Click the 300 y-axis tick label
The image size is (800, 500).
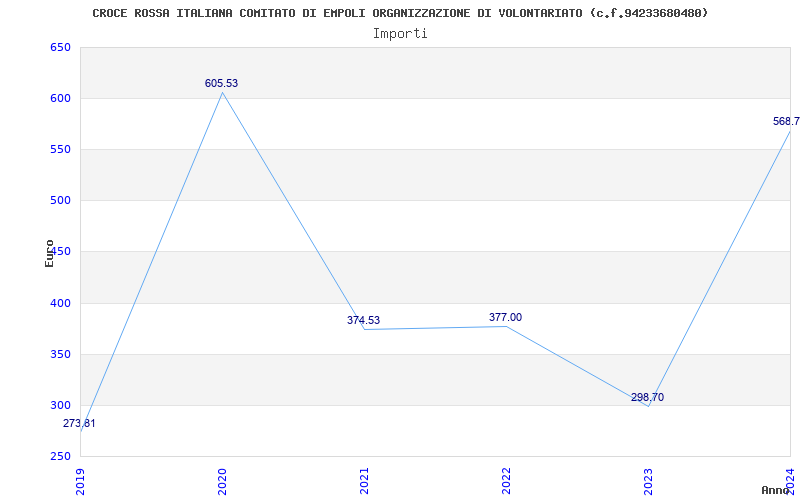click(x=60, y=405)
